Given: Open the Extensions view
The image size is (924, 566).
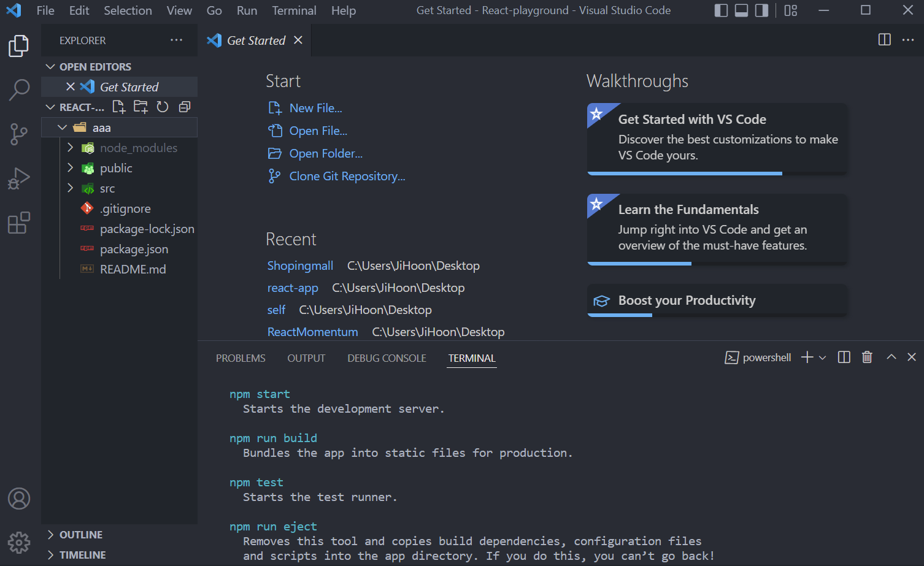Looking at the screenshot, I should [19, 223].
